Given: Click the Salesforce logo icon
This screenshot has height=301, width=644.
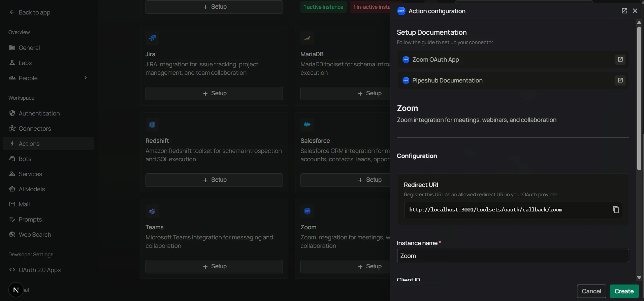Looking at the screenshot, I should pyautogui.click(x=307, y=125).
